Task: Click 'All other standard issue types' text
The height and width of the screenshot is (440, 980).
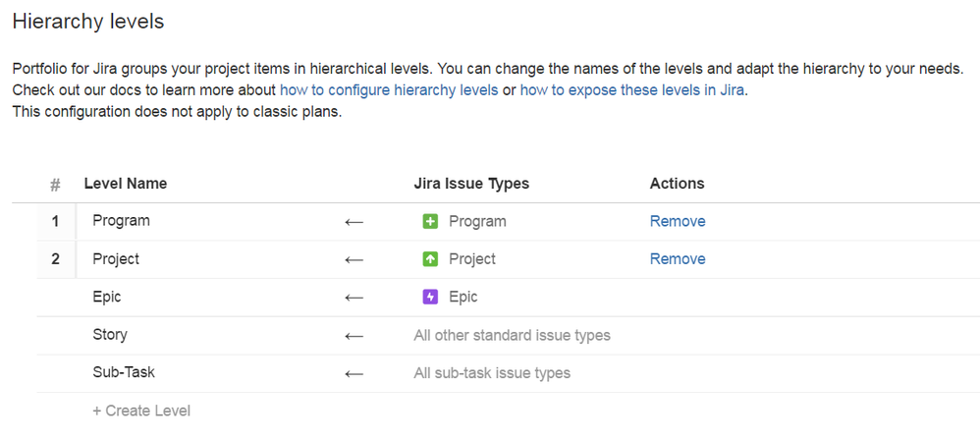Action: point(512,335)
